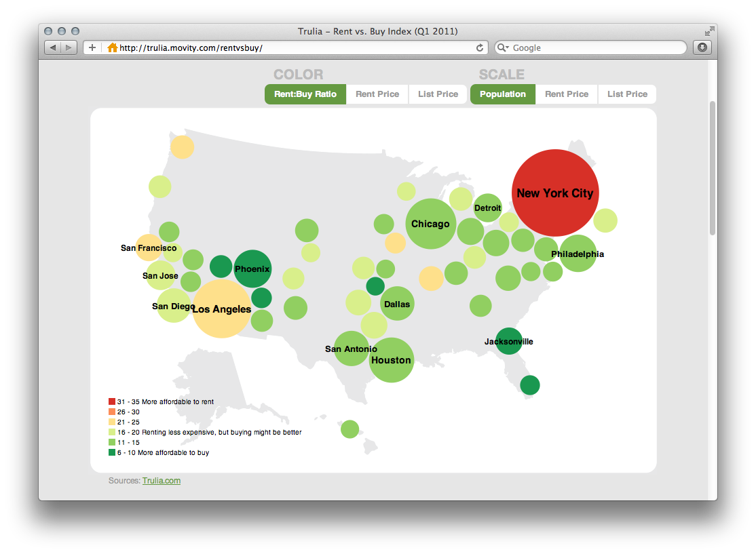Click the red legend swatch for 31-35
This screenshot has width=756, height=554.
[x=112, y=401]
